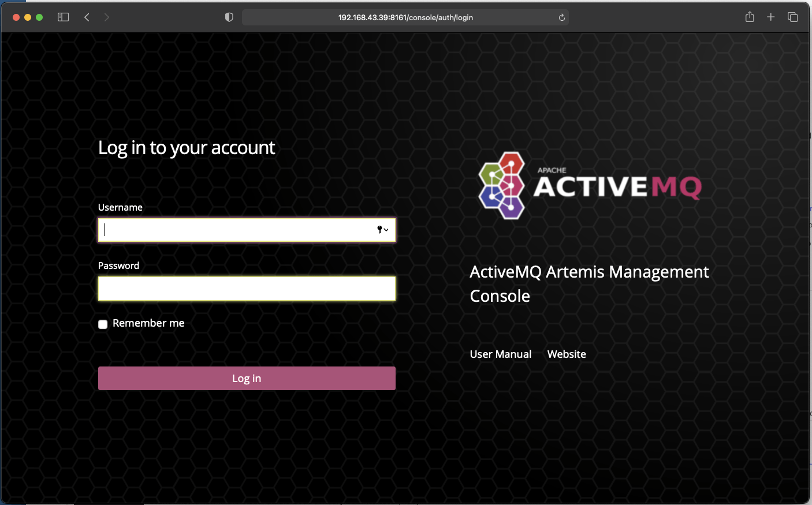
Task: Open a new tab with plus icon
Action: coord(771,17)
